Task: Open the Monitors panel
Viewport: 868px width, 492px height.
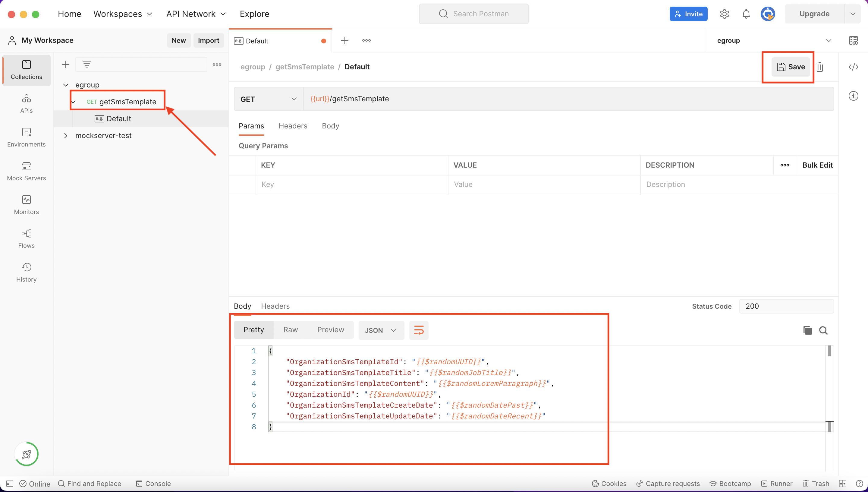Action: pyautogui.click(x=26, y=205)
